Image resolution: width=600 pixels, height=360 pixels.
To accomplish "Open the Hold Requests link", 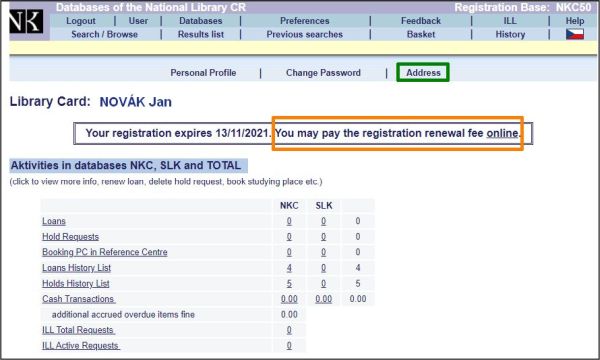I will tap(70, 237).
